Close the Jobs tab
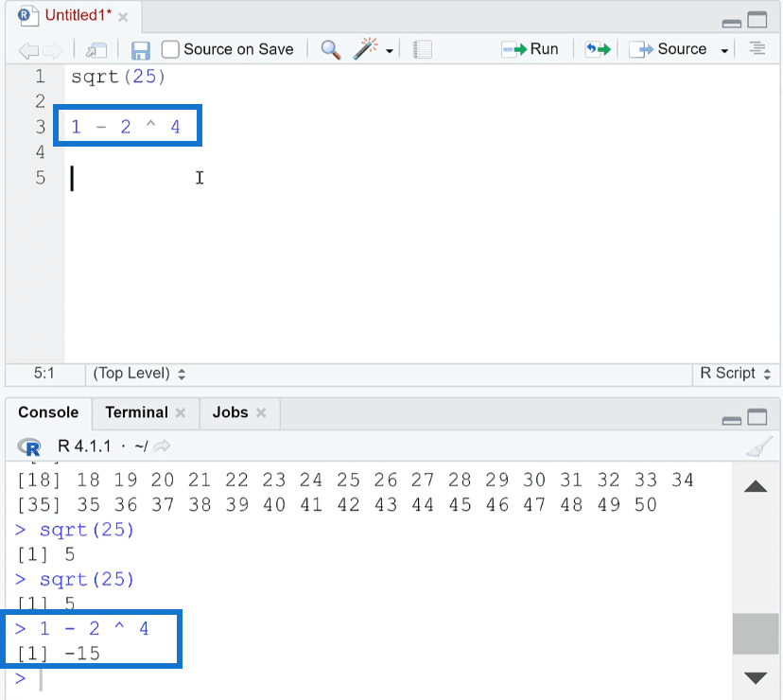783x700 pixels. [x=261, y=412]
